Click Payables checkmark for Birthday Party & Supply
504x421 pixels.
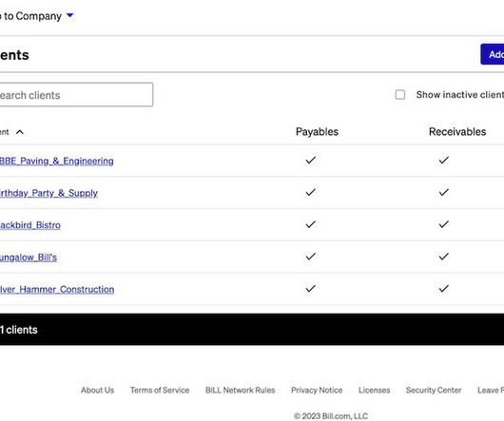(x=311, y=192)
